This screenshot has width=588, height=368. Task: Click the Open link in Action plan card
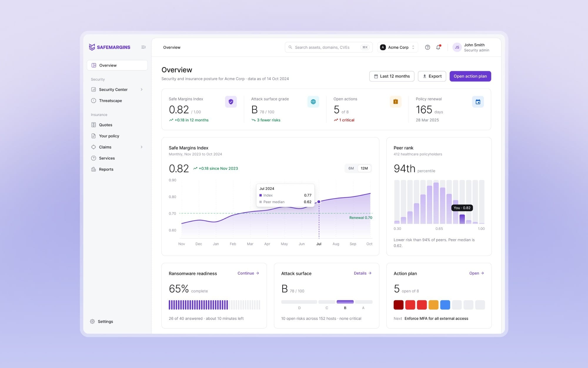point(477,273)
